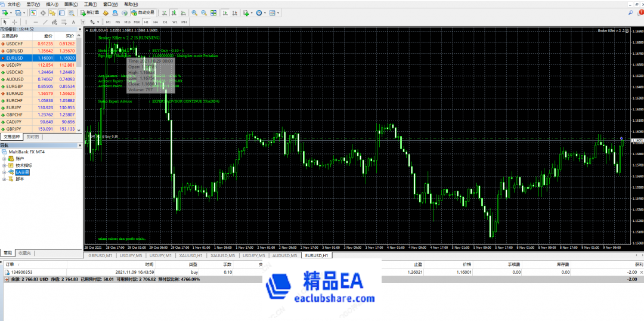Select the crosshair tool
This screenshot has height=321, width=644.
coord(14,22)
